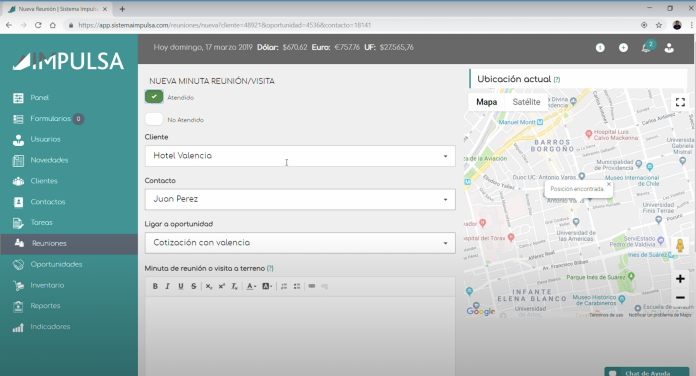Image resolution: width=696 pixels, height=376 pixels.
Task: Open notifications bell with badge 2
Action: 648,47
